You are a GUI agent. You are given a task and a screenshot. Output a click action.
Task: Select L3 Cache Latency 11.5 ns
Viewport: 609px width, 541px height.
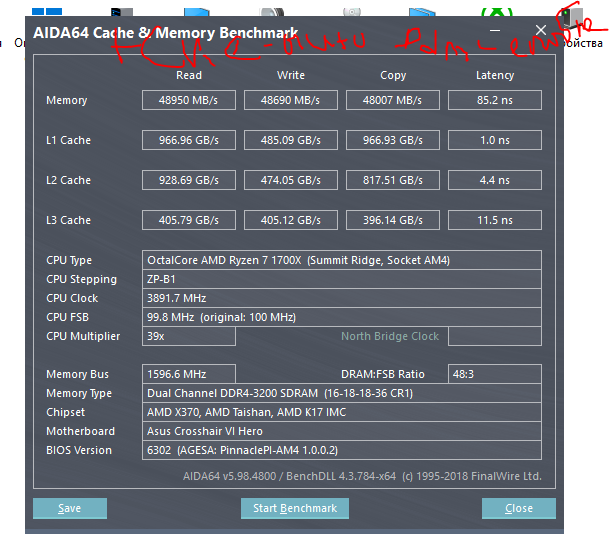coord(495,220)
